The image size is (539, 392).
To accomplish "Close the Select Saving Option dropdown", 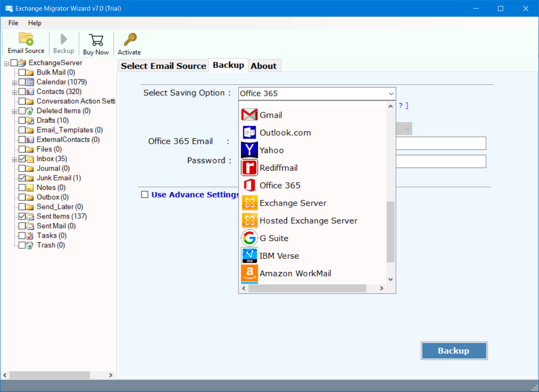I will click(x=391, y=94).
